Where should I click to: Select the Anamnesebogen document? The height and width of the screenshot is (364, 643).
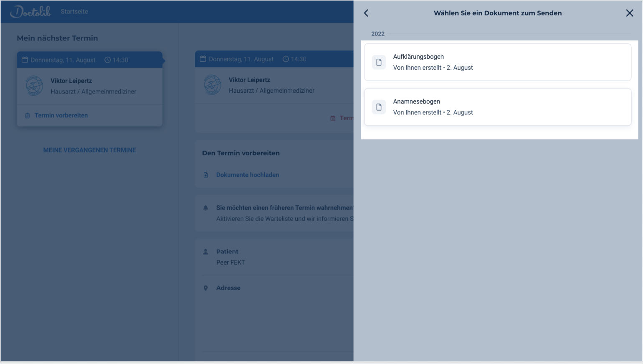497,107
